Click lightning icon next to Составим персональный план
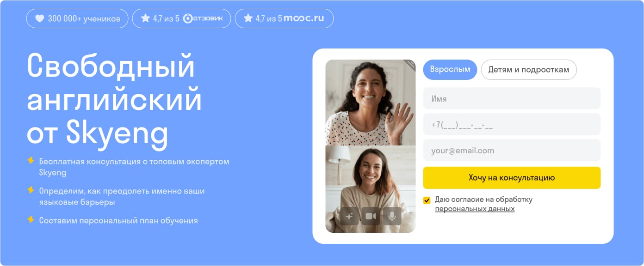Screen dimensions: 644x266 coord(31,220)
